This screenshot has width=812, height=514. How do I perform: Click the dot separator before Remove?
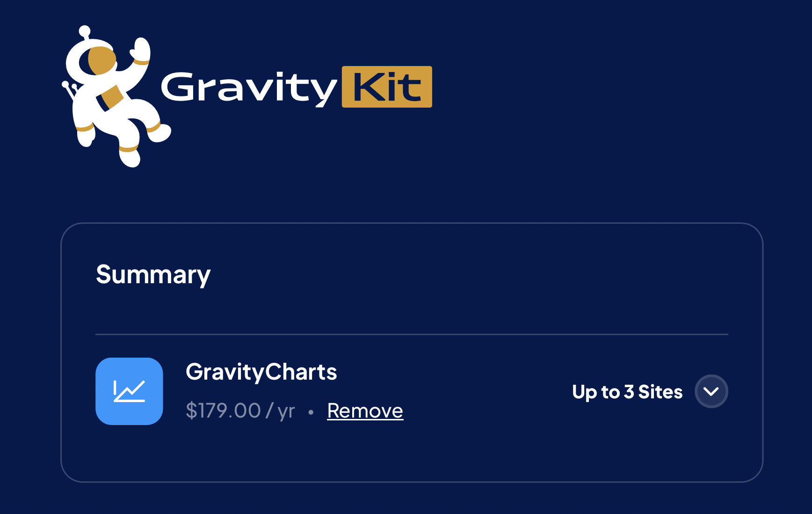coord(311,412)
